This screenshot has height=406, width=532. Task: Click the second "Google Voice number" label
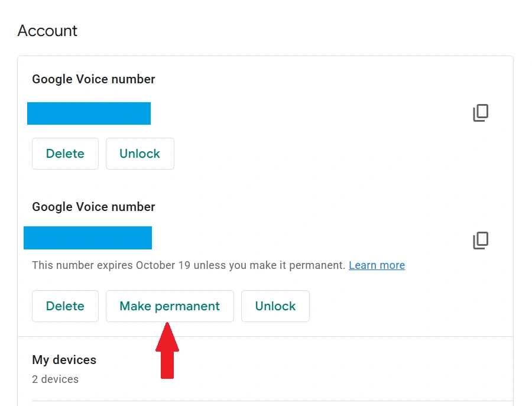point(93,207)
